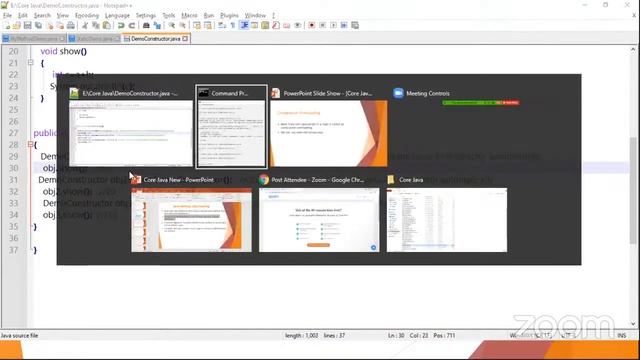Viewport: 640px width, 360px height.
Task: Click the Close All toolbar icon
Action: (60, 25)
